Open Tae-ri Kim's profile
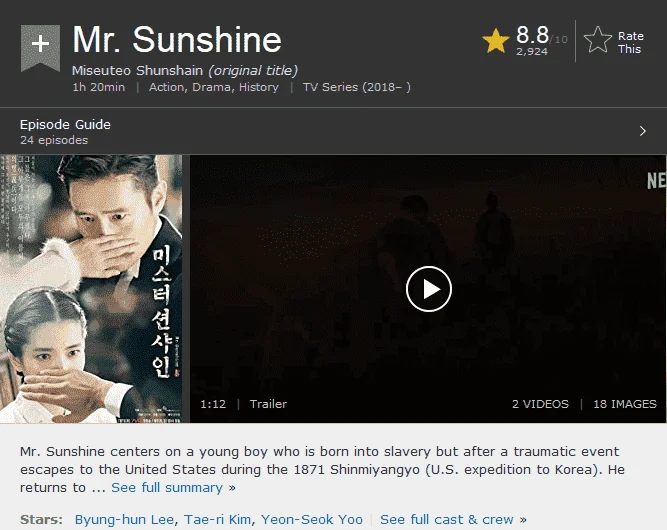Screen dimensions: 667x530 click(x=217, y=519)
